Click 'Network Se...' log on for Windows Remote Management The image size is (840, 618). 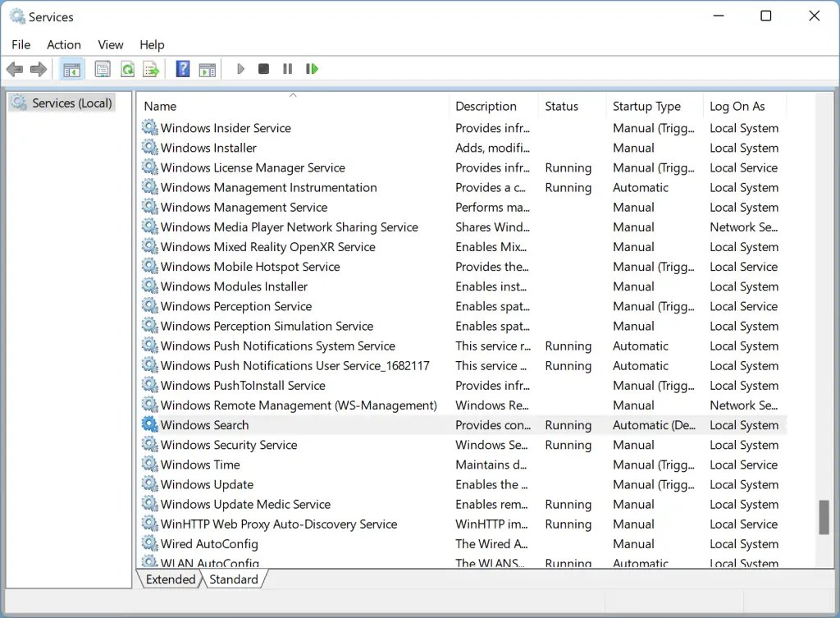coord(743,405)
